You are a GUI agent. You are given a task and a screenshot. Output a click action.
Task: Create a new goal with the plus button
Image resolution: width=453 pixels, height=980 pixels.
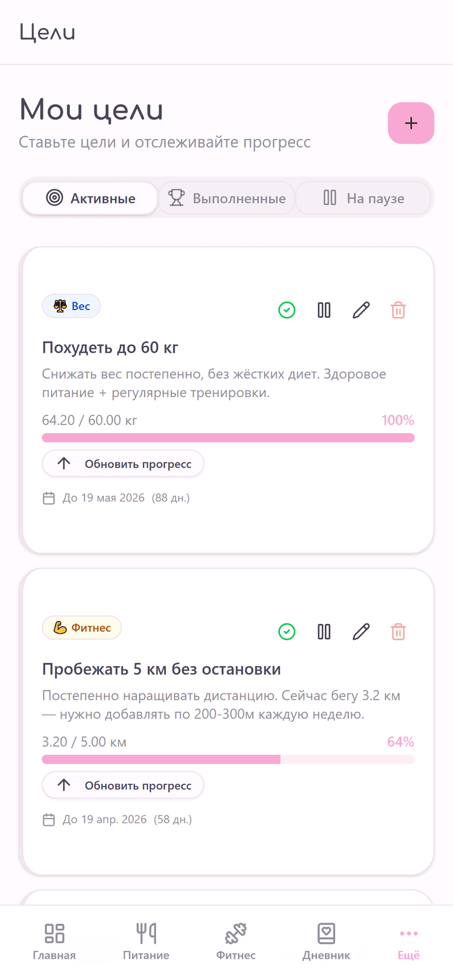(x=411, y=123)
